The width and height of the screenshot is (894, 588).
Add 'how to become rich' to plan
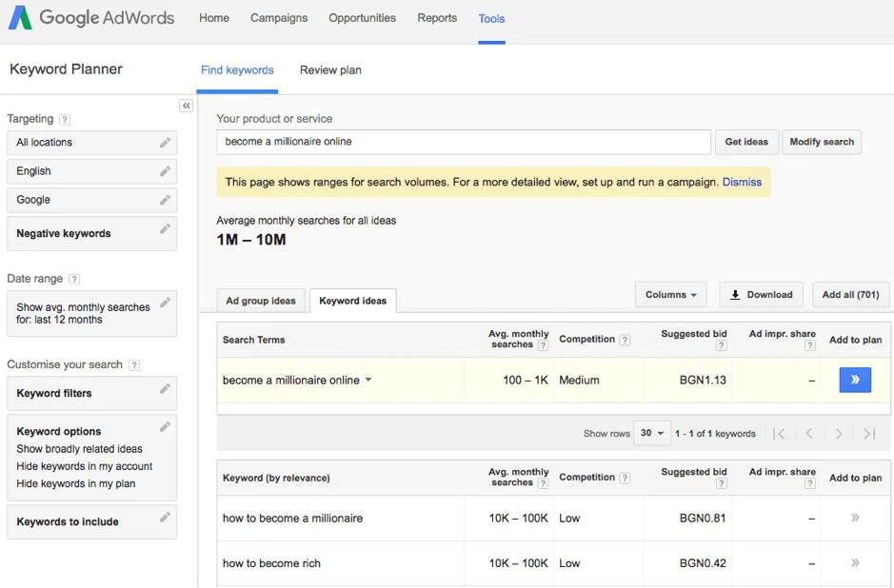coord(855,563)
